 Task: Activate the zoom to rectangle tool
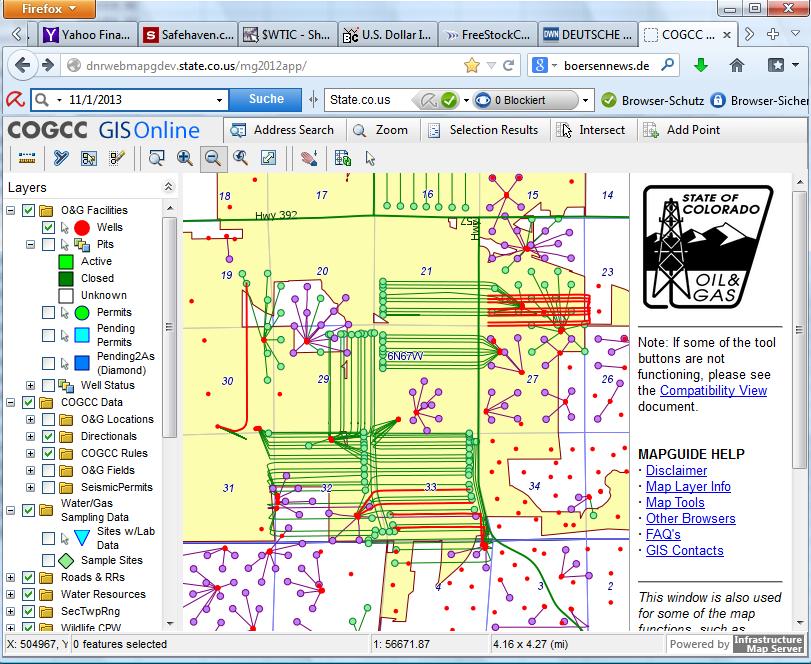[157, 158]
